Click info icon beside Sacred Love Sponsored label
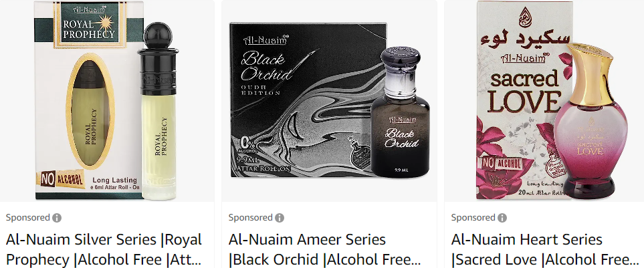Image resolution: width=644 pixels, height=268 pixels. 502,218
